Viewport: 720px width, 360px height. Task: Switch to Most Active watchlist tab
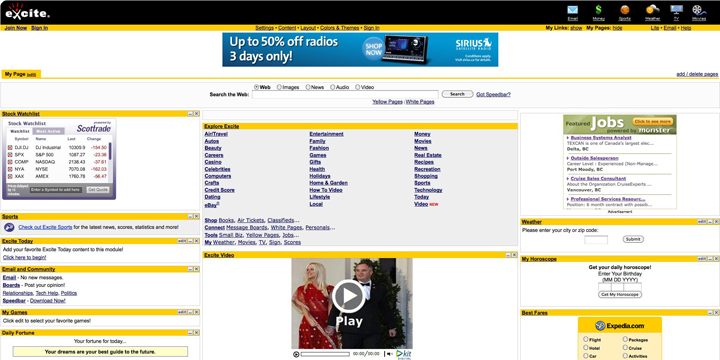point(48,131)
